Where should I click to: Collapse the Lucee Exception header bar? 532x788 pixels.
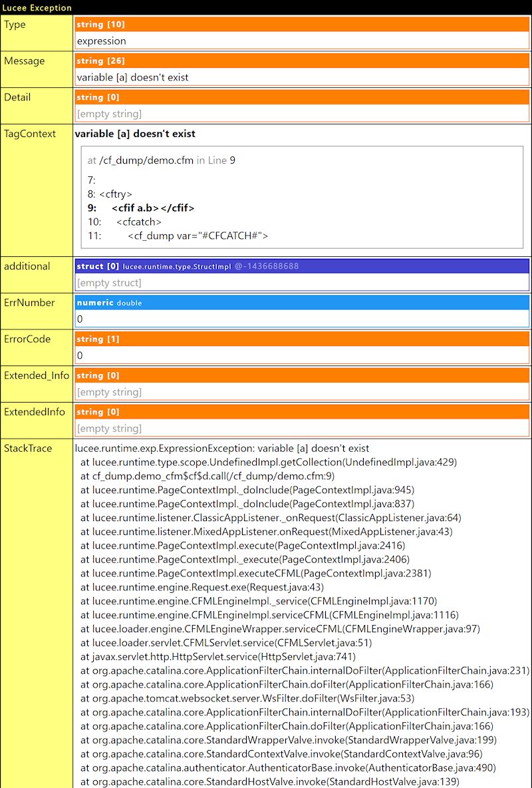266,7
